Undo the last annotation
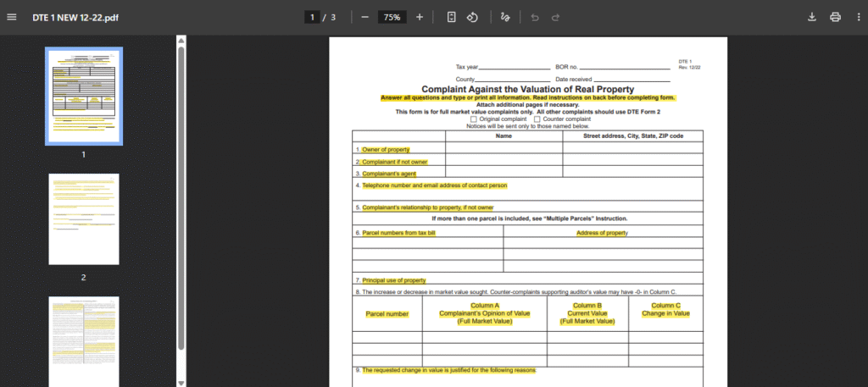The image size is (868, 387). click(535, 17)
